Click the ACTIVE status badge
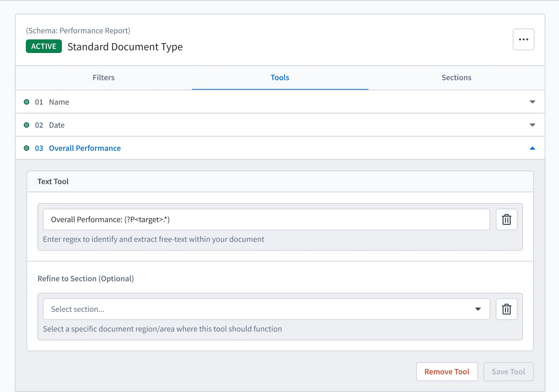The width and height of the screenshot is (559, 392). click(44, 46)
